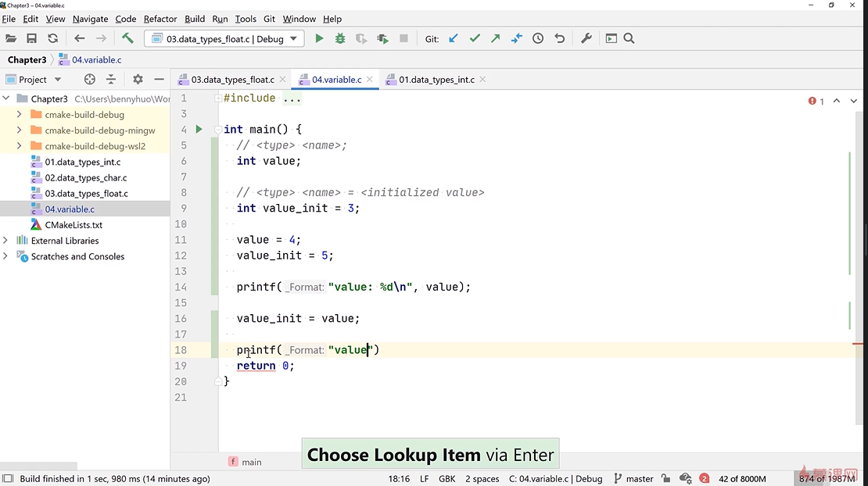The height and width of the screenshot is (486, 868).
Task: Click the Git fetch or merge icon
Action: pyautogui.click(x=516, y=39)
